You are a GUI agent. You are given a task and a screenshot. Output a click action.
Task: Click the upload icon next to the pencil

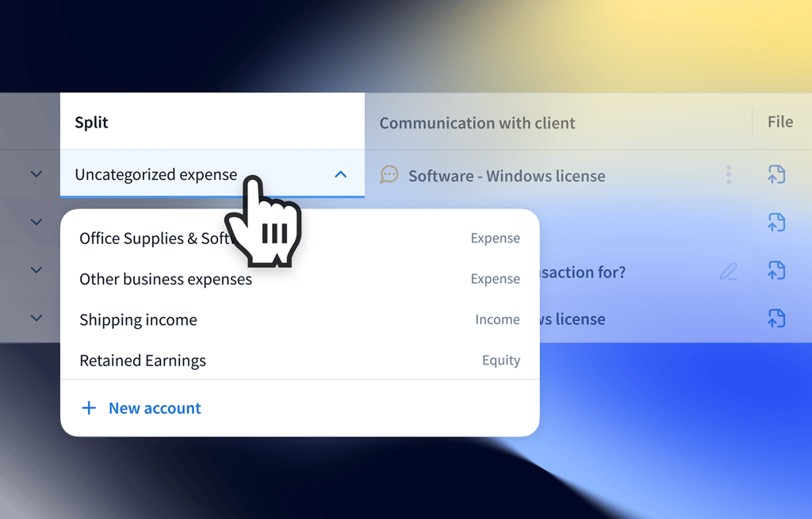point(776,271)
